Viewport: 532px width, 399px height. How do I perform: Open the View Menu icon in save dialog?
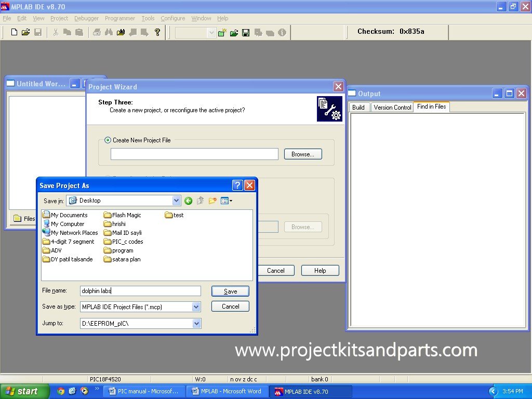point(226,201)
